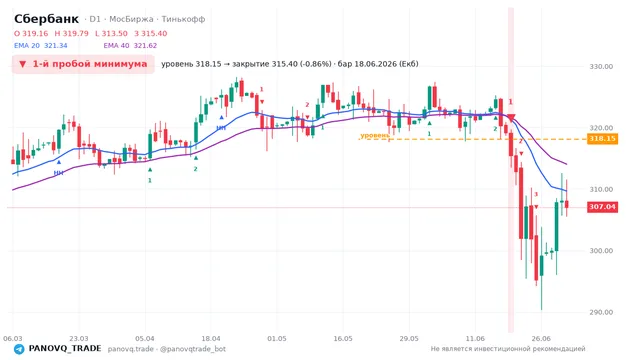Image resolution: width=640 pixels, height=360 pixels.
Task: Click the PANOVQ_TRADE brand name
Action: 65,349
